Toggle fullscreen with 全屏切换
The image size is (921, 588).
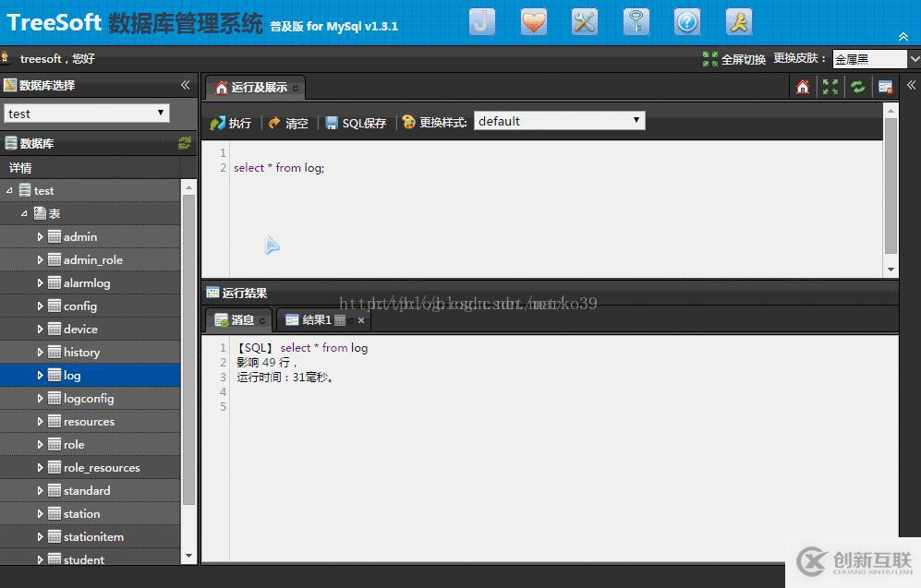(734, 59)
